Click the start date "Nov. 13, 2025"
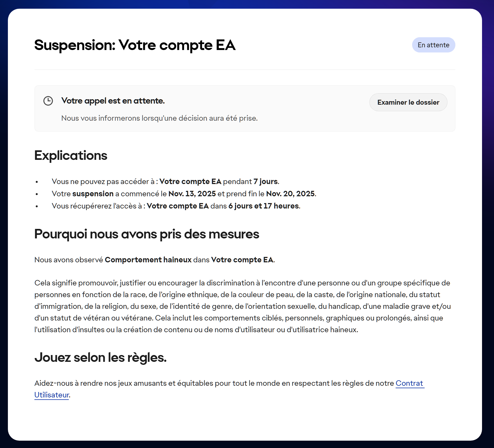This screenshot has height=448, width=494. point(192,194)
